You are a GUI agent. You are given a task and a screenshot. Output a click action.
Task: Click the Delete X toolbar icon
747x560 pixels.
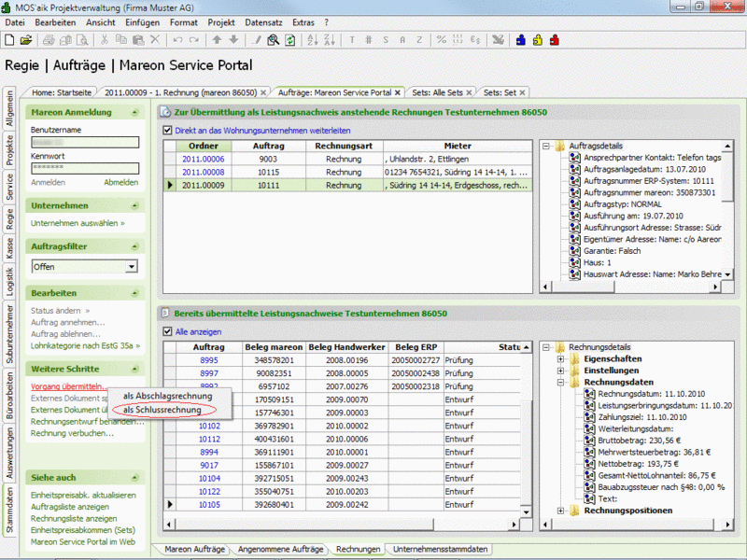155,40
